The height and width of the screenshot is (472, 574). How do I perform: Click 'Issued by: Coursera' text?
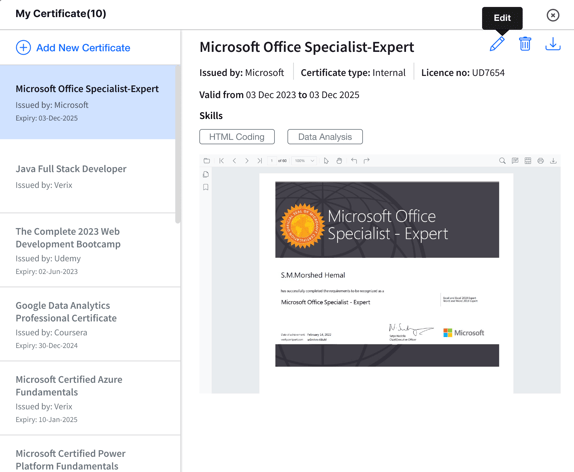[x=51, y=332]
